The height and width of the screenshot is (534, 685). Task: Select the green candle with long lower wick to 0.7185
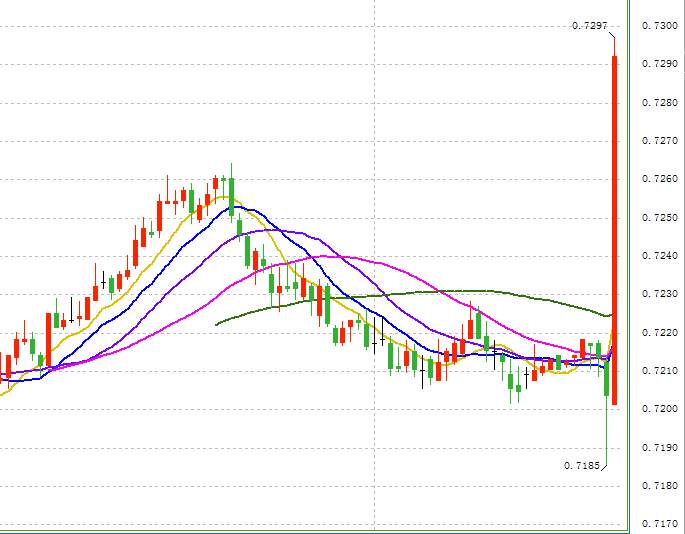click(607, 411)
